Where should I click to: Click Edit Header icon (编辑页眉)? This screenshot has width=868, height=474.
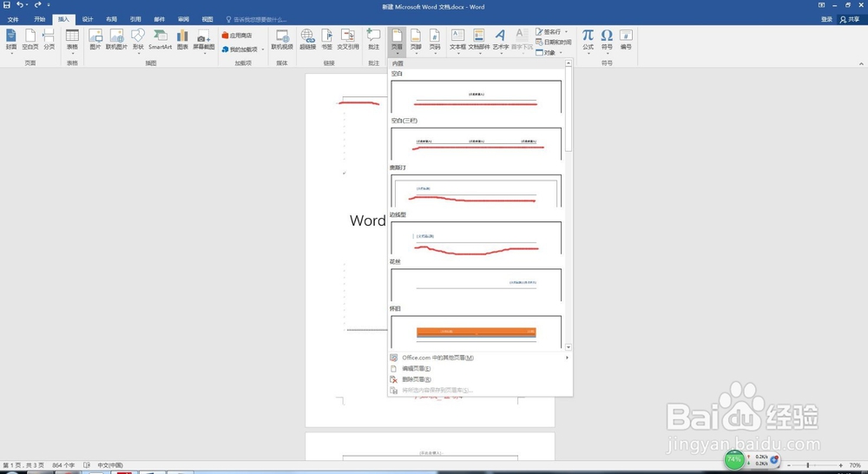393,368
